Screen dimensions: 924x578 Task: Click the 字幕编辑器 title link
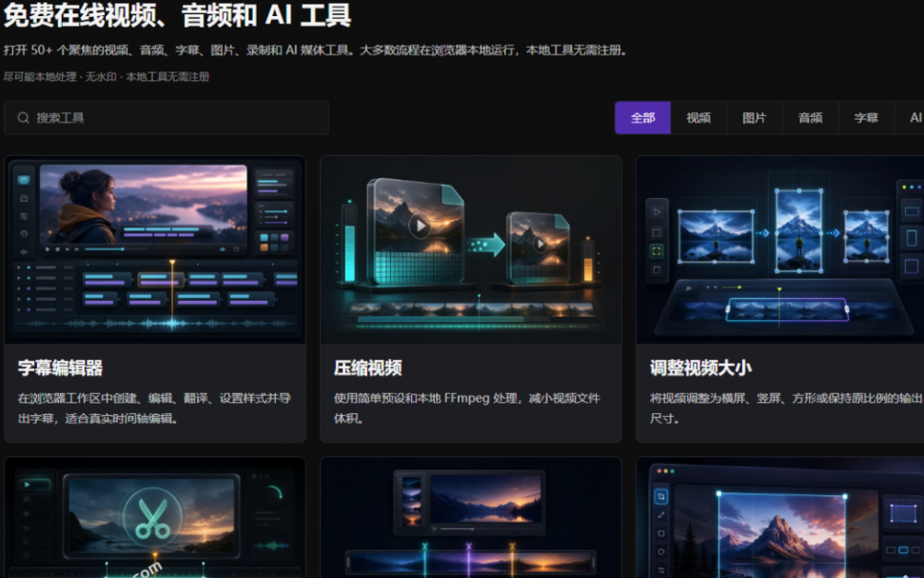(x=60, y=368)
